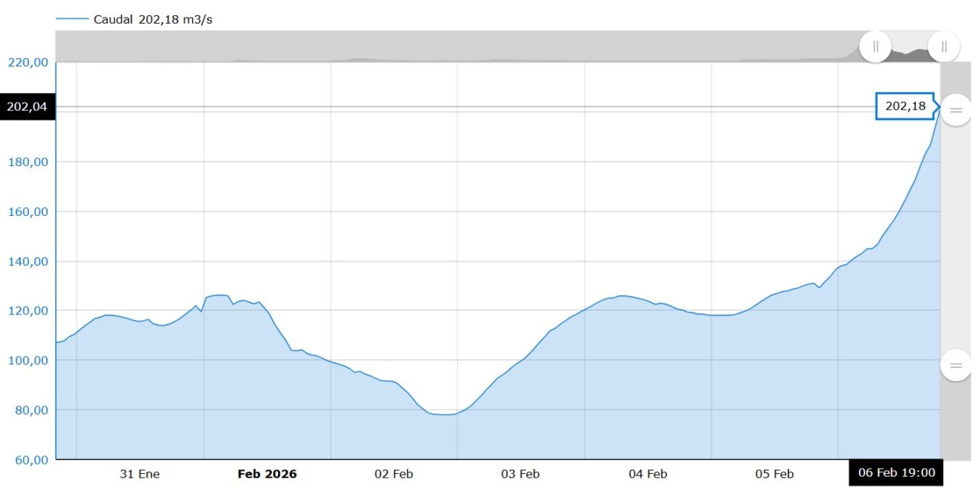
Task: Click the 202,04 cursor label on y-axis
Action: point(27,107)
